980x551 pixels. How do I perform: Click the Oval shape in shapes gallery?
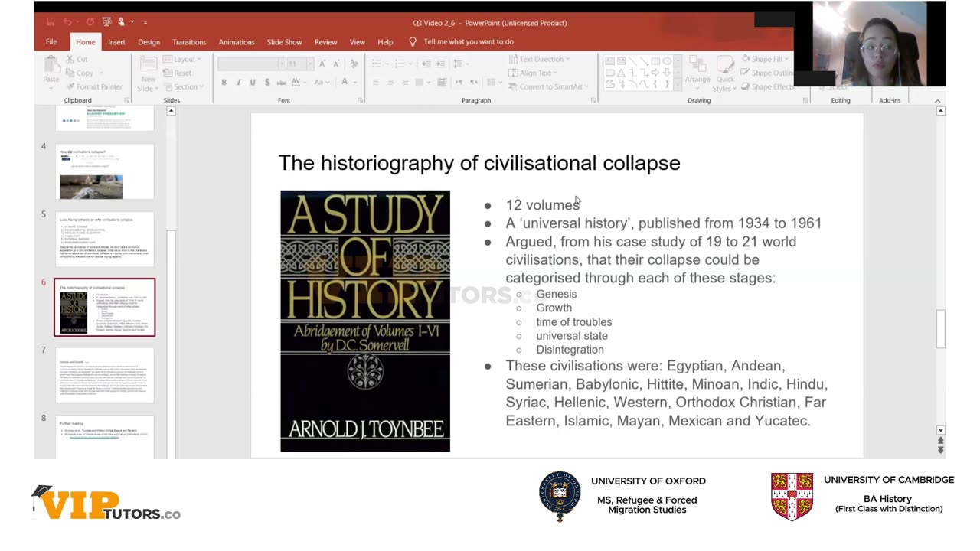click(x=667, y=61)
